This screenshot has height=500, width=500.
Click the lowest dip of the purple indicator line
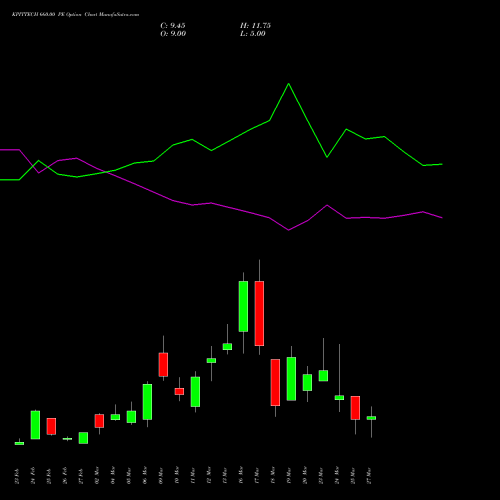tap(289, 230)
